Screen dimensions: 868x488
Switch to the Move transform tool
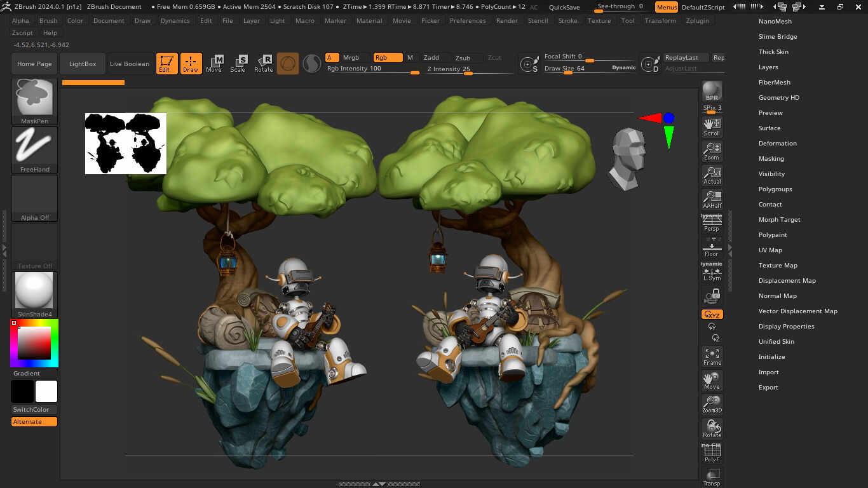click(215, 63)
